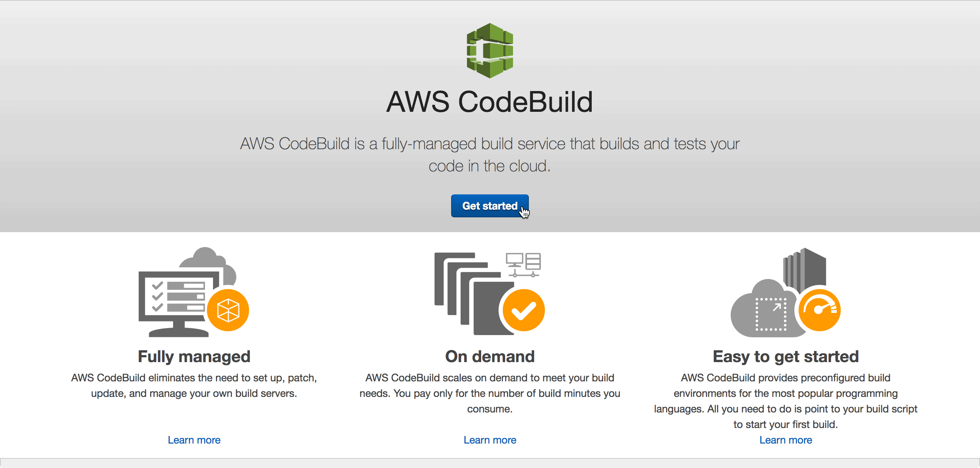
Task: Click the Easy to get started heading
Action: pos(785,357)
